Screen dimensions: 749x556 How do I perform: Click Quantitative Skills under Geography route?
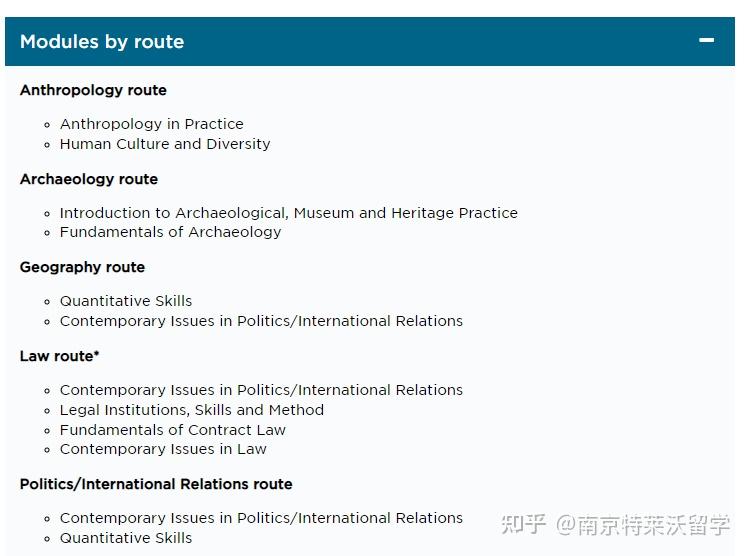coord(126,301)
